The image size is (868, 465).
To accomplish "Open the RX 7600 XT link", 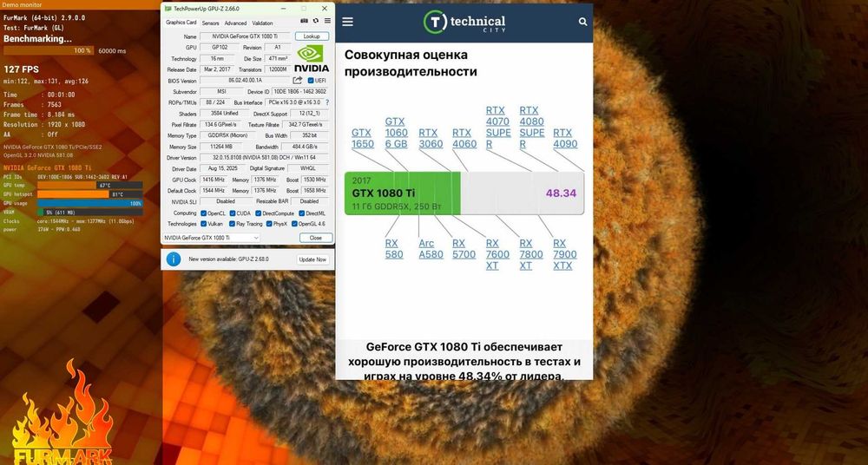I will [x=497, y=254].
